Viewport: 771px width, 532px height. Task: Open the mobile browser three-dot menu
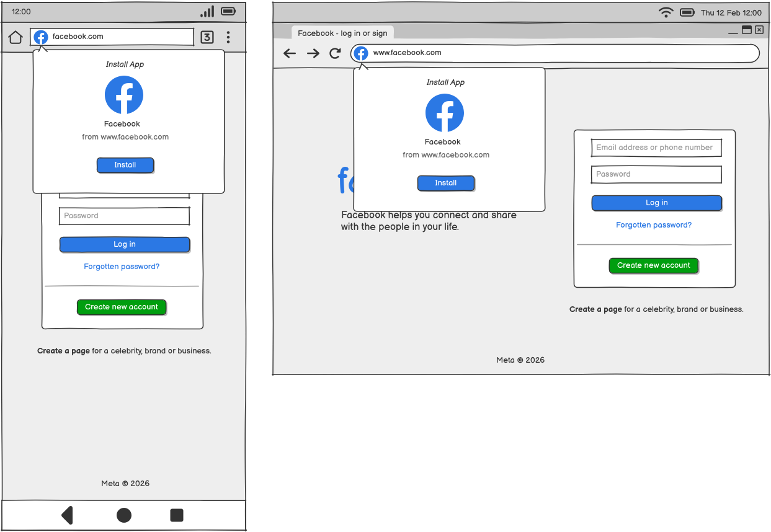[228, 37]
